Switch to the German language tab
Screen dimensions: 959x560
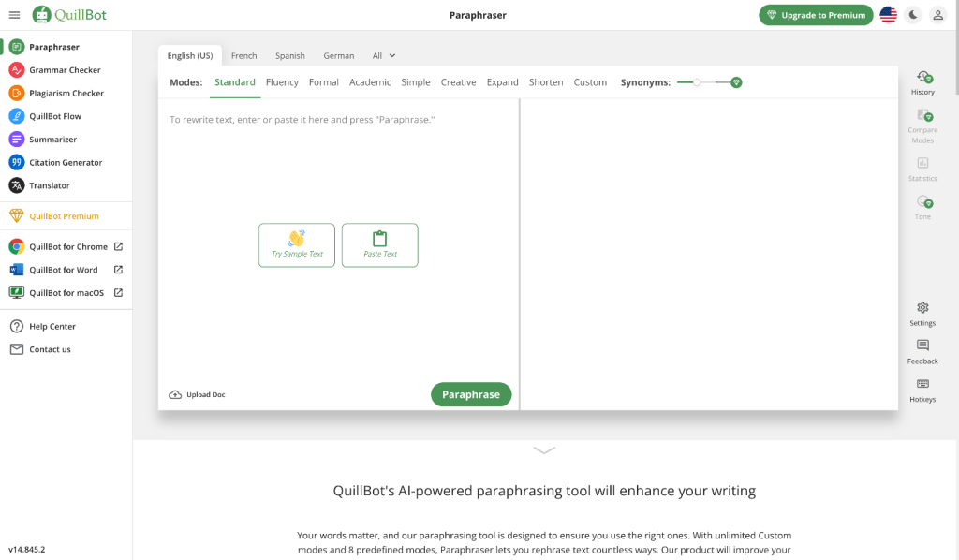(x=339, y=55)
